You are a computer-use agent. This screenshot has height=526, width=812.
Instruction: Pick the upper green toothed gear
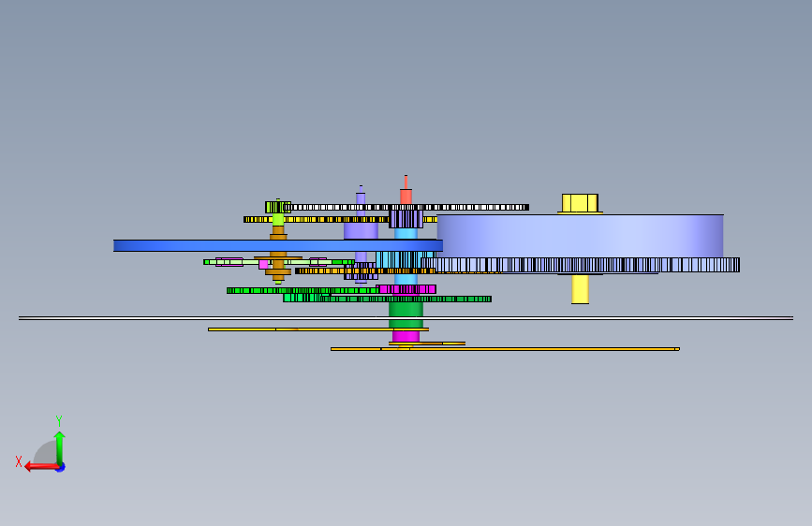(303, 290)
